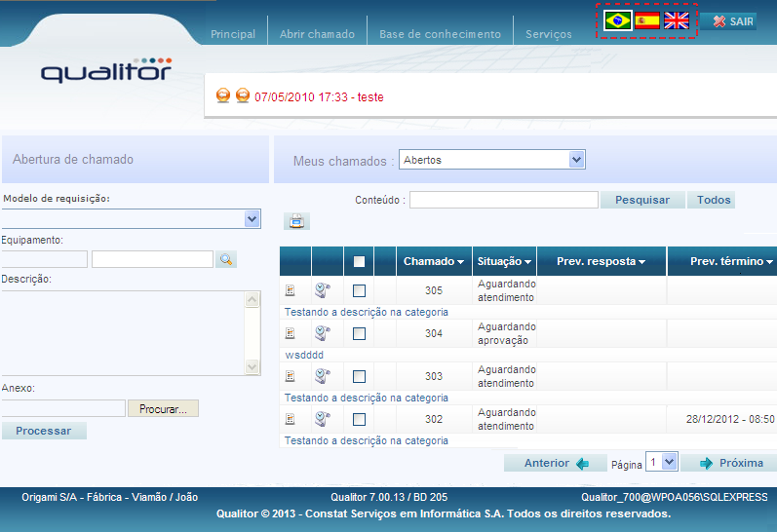The width and height of the screenshot is (777, 532).
Task: Click the user icon on ticket 304 row
Action: point(323,333)
